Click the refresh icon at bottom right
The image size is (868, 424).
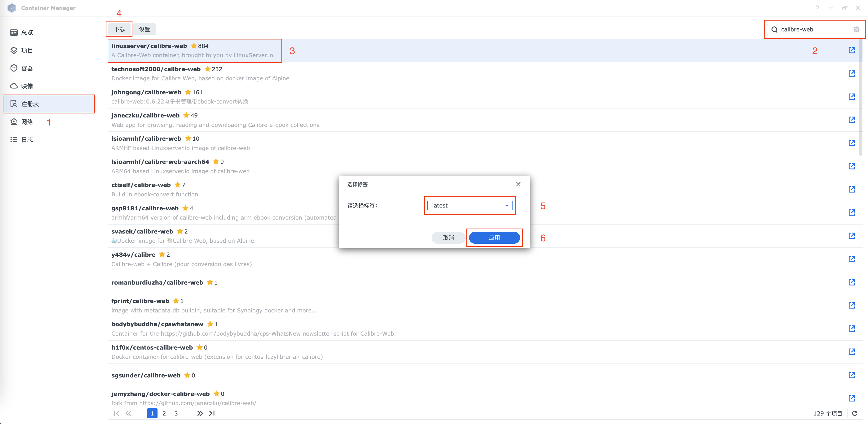[x=855, y=413]
